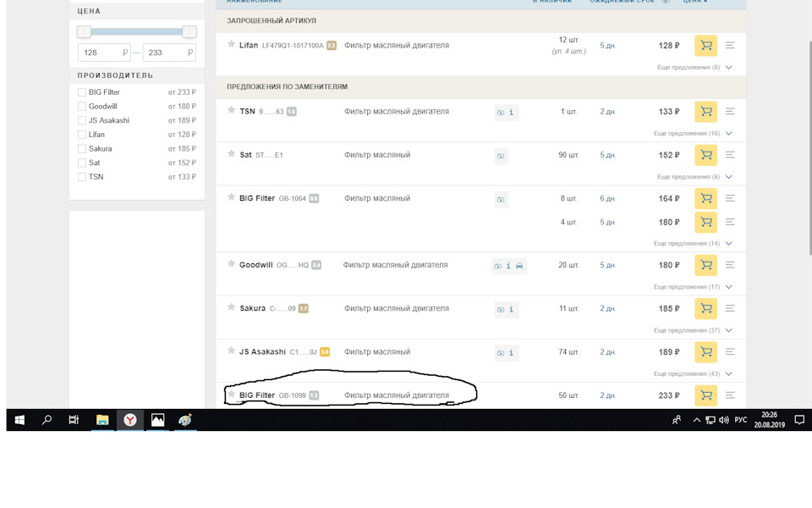Favorite the Sakura item star

point(232,306)
